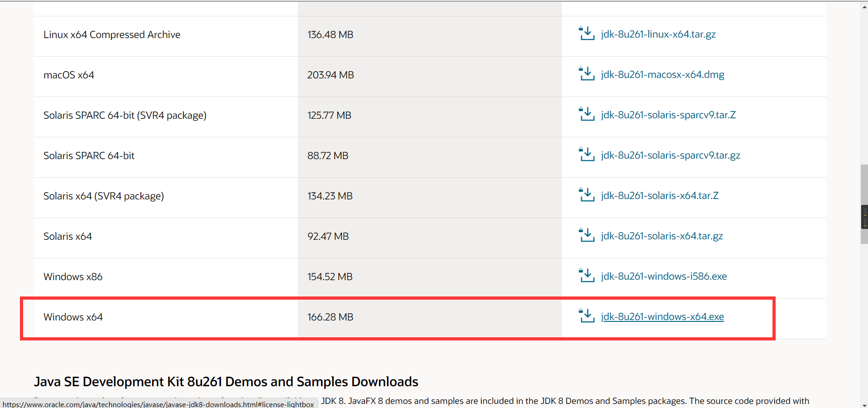Select Linux x64 Compressed Archive row label
The image size is (868, 408).
click(x=112, y=35)
